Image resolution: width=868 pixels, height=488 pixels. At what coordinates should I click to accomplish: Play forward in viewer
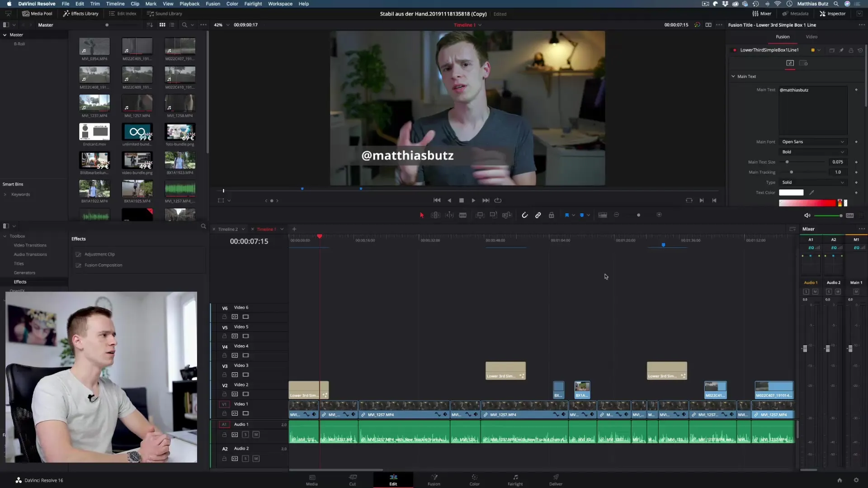pyautogui.click(x=473, y=200)
